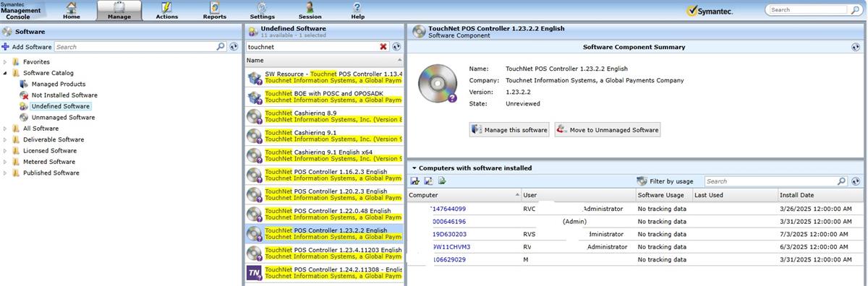Expand the Metered Software folder
868x286 pixels.
[5, 162]
